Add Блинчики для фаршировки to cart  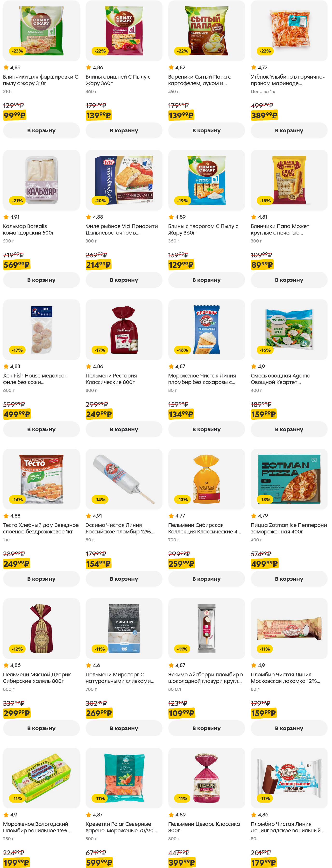coord(41,130)
